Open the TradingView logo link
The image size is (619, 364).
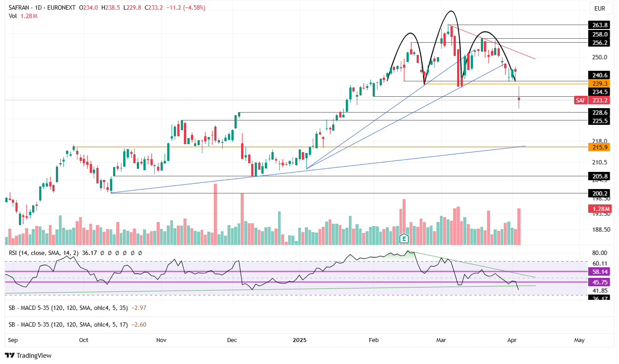(x=28, y=355)
